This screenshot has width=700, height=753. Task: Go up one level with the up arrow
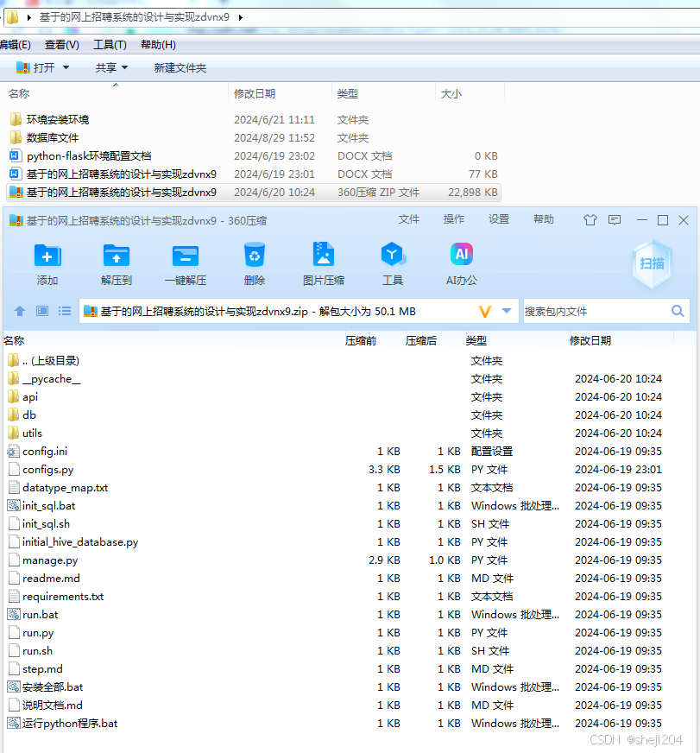pos(20,311)
